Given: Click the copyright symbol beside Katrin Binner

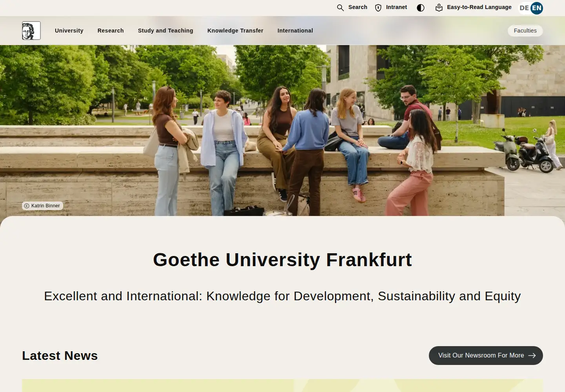Looking at the screenshot, I should tap(27, 206).
